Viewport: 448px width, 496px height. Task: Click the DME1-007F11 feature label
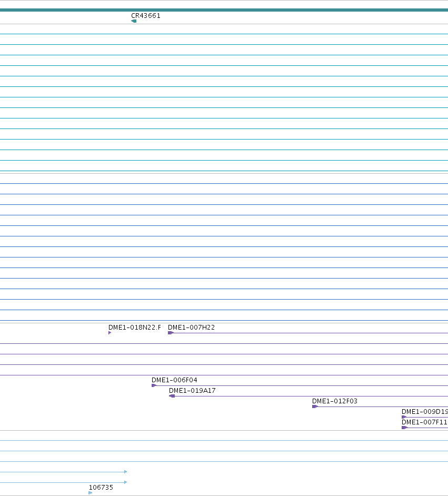[425, 422]
